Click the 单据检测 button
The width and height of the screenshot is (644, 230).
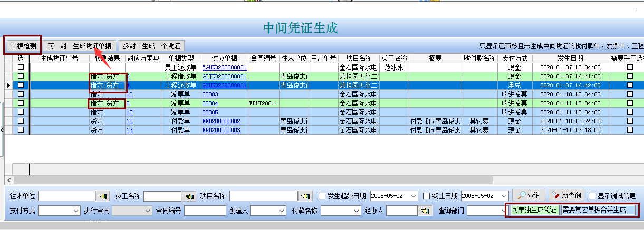click(x=23, y=46)
